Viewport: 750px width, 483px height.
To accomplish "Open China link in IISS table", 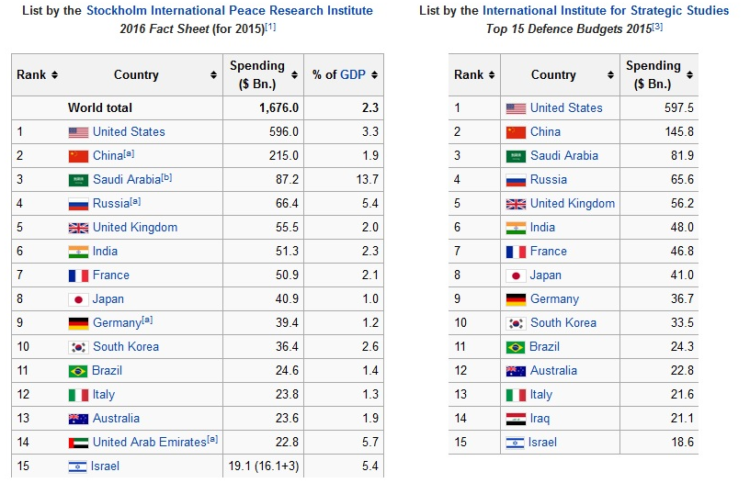I will 545,132.
